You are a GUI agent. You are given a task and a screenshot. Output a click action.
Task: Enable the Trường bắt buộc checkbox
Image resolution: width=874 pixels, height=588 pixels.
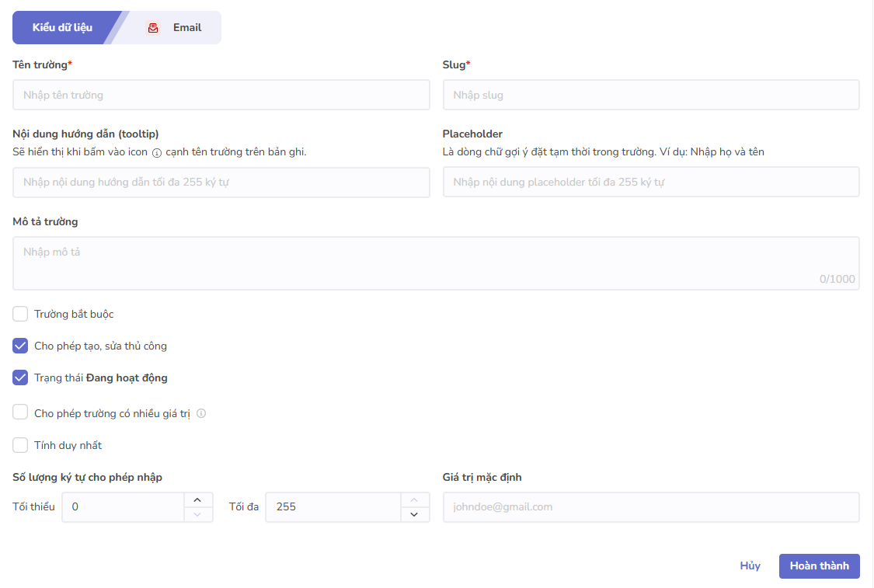pos(20,314)
